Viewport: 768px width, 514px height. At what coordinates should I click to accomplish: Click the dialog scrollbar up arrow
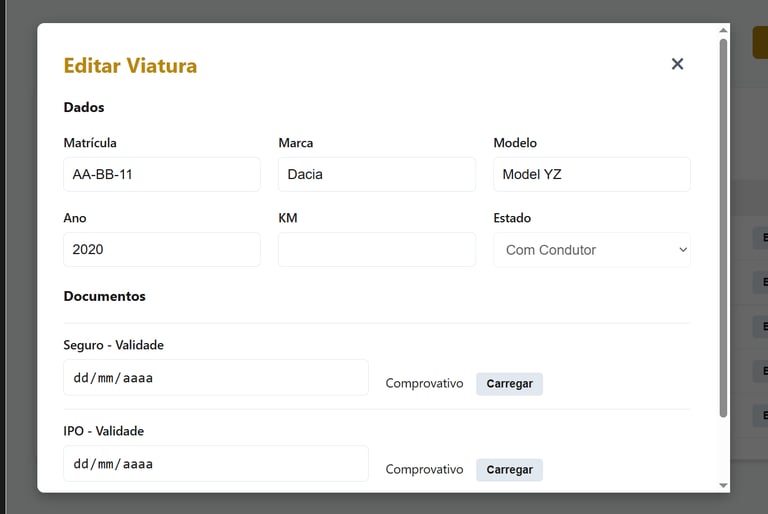pos(723,30)
